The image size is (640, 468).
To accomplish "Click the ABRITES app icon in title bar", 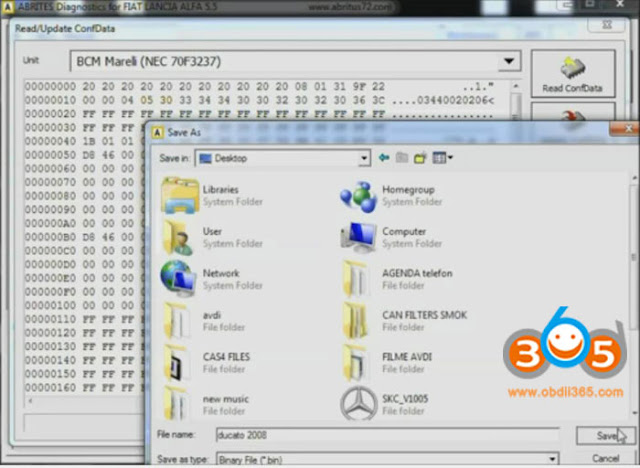I will [x=8, y=7].
